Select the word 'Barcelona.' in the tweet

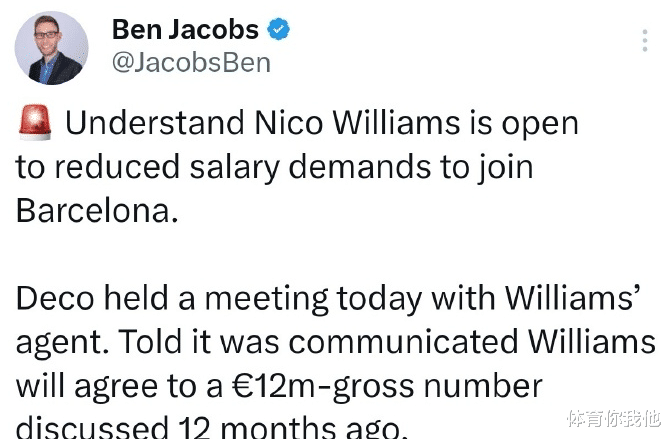pyautogui.click(x=97, y=210)
